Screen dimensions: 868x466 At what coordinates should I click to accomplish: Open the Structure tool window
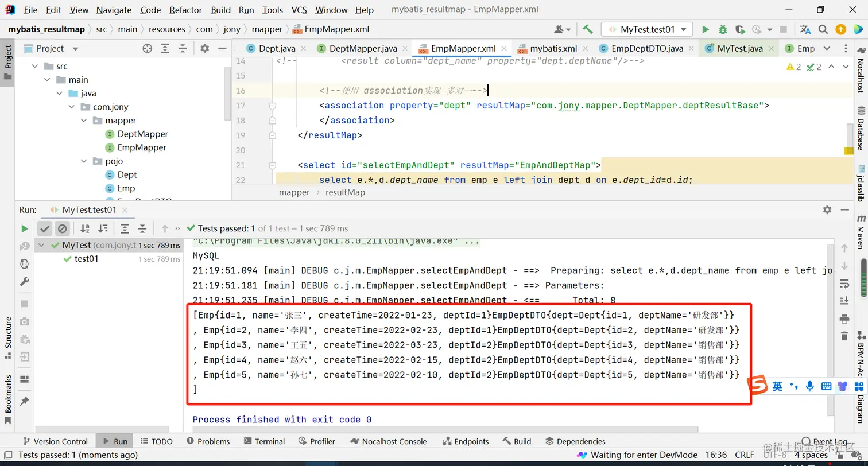coord(8,337)
